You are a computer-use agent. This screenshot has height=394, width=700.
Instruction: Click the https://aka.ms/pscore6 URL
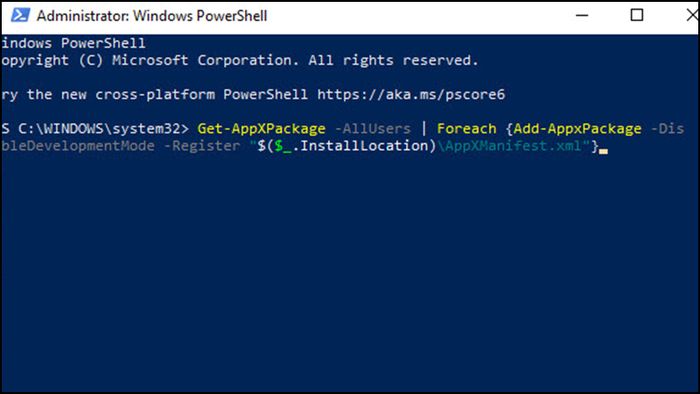(x=411, y=95)
